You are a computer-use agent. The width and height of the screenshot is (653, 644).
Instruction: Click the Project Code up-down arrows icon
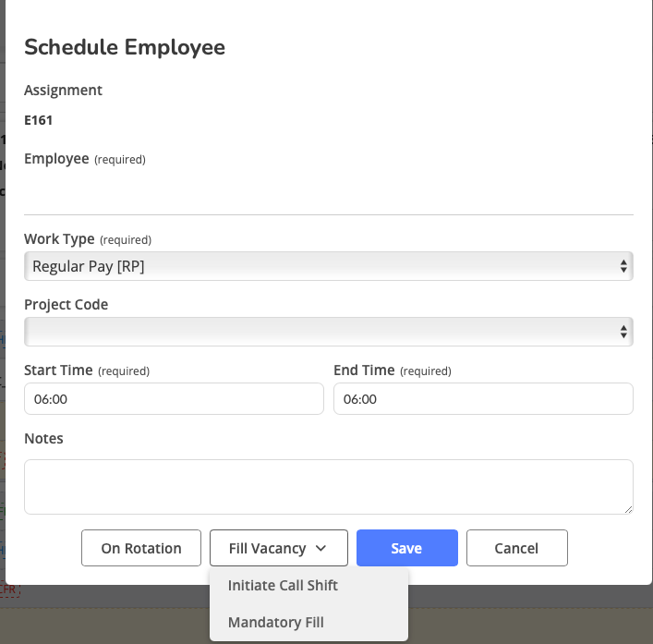623,332
